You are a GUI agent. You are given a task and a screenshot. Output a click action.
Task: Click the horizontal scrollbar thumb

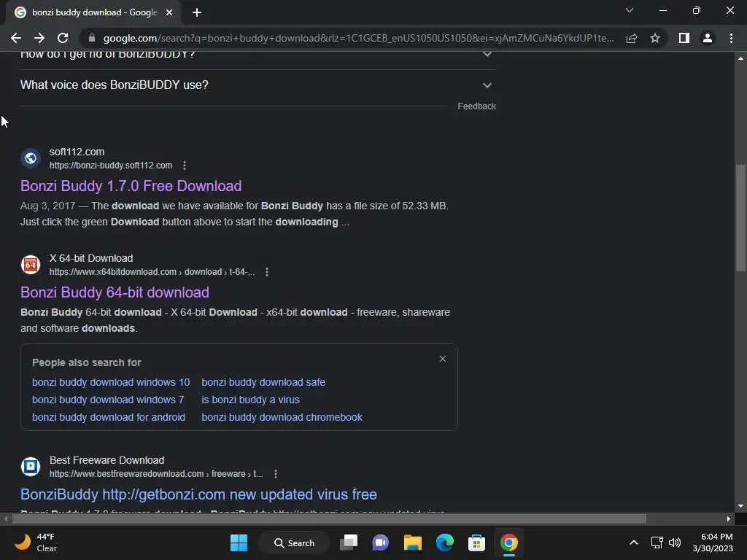(x=329, y=519)
